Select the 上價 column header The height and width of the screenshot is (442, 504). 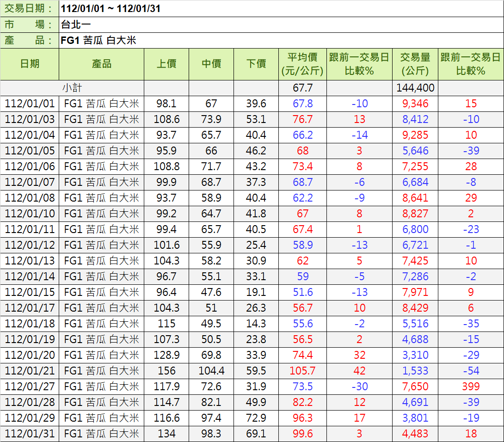[166, 64]
